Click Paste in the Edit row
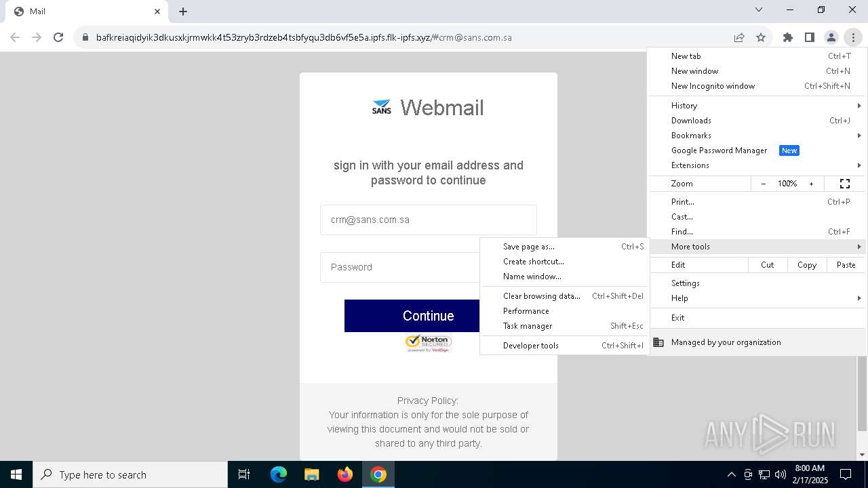Image resolution: width=868 pixels, height=488 pixels. (x=846, y=265)
